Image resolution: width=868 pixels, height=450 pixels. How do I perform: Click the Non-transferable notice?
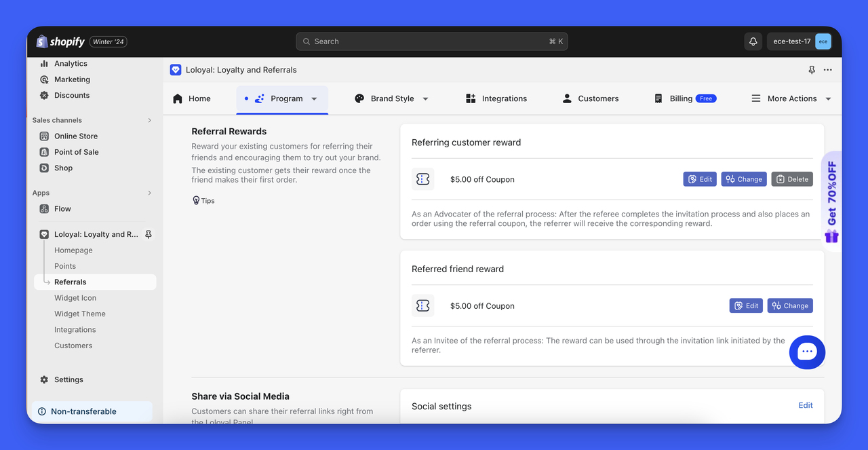point(92,411)
